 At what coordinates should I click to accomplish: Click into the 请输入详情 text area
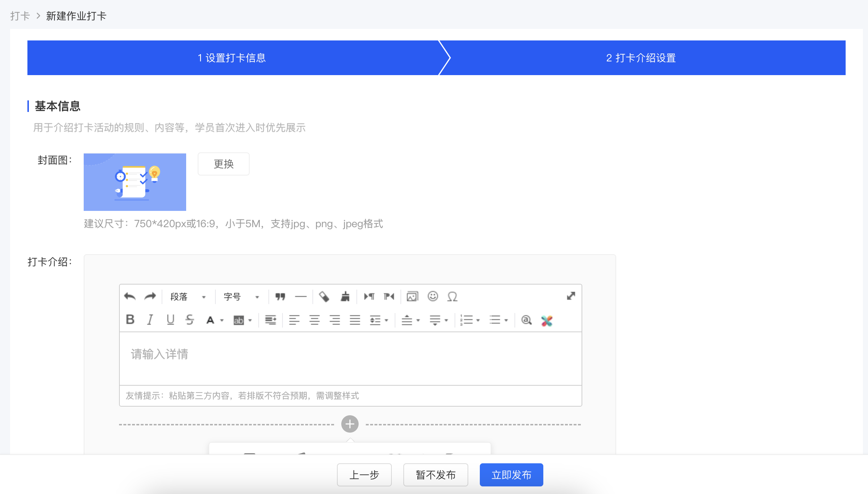(x=350, y=358)
